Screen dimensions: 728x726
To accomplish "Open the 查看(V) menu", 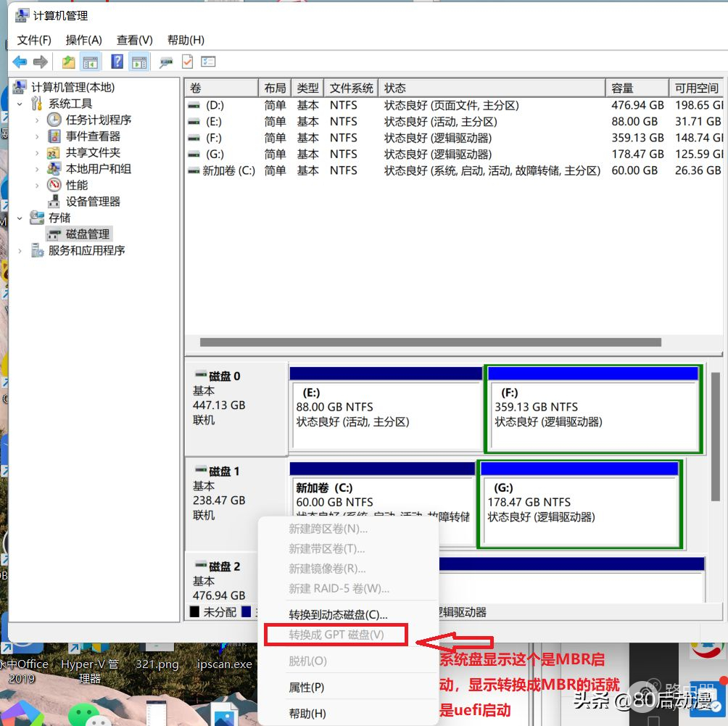I will point(134,40).
